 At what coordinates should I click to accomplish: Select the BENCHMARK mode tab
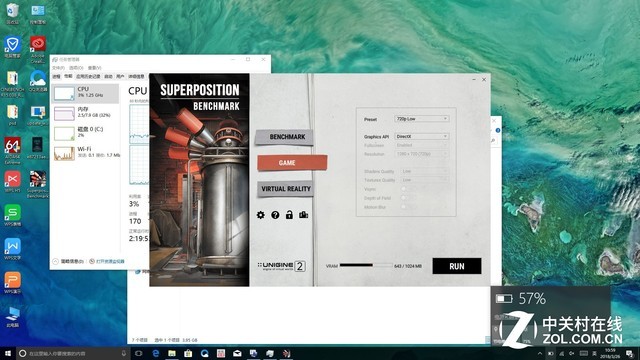pyautogui.click(x=284, y=137)
